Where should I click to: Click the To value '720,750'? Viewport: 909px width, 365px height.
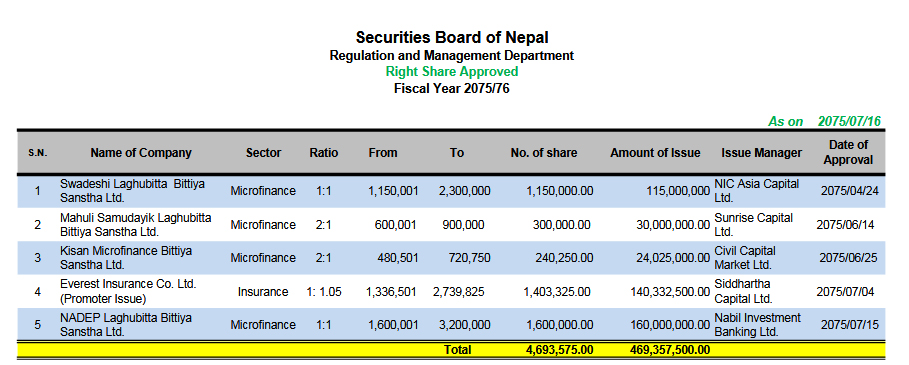(470, 258)
